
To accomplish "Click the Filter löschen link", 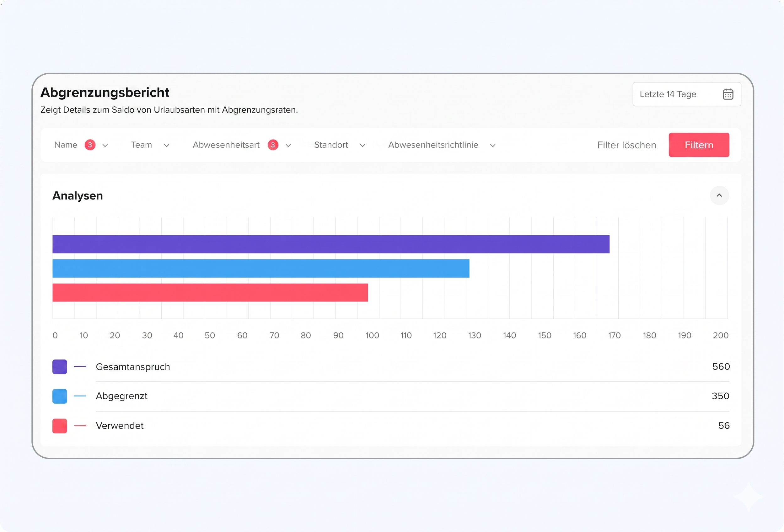I will coord(626,145).
